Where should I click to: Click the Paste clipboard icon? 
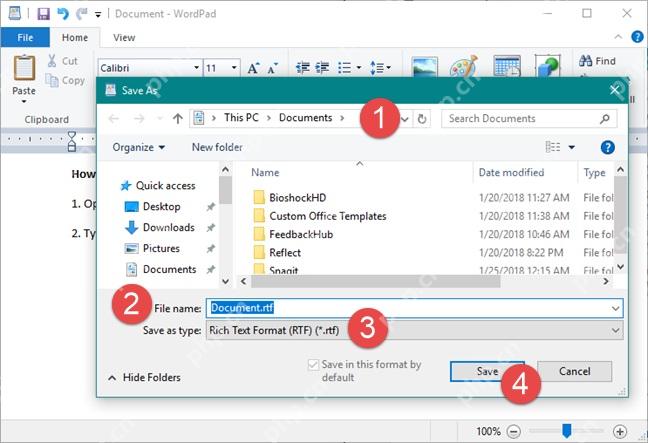(x=24, y=68)
